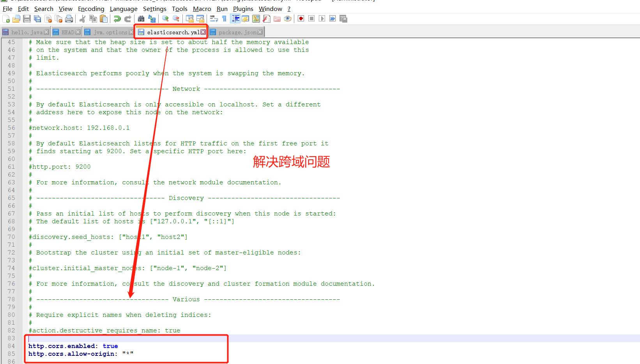Place cursor on '#http.port: 9200' line
This screenshot has width=640, height=364.
tap(60, 167)
